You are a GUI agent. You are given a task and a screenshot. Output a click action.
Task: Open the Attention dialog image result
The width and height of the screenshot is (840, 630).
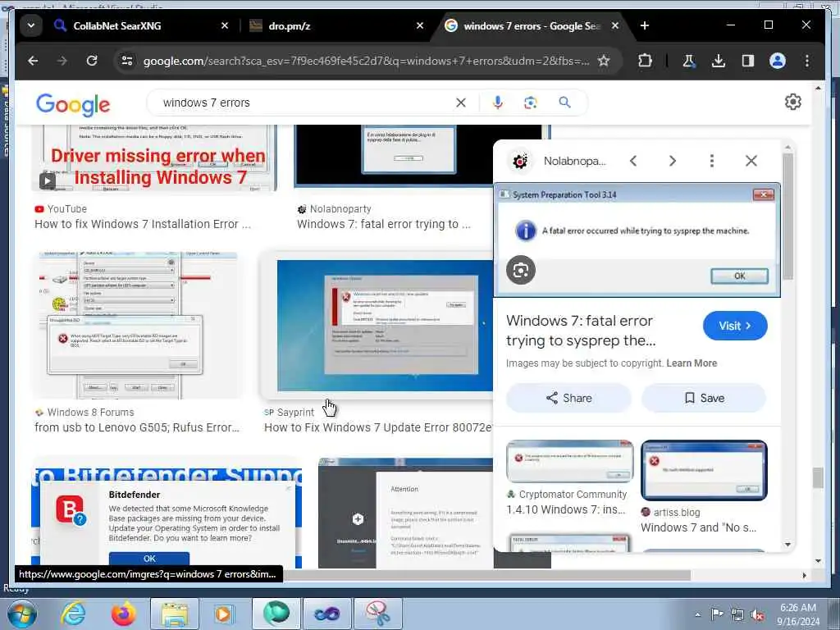[x=405, y=512]
